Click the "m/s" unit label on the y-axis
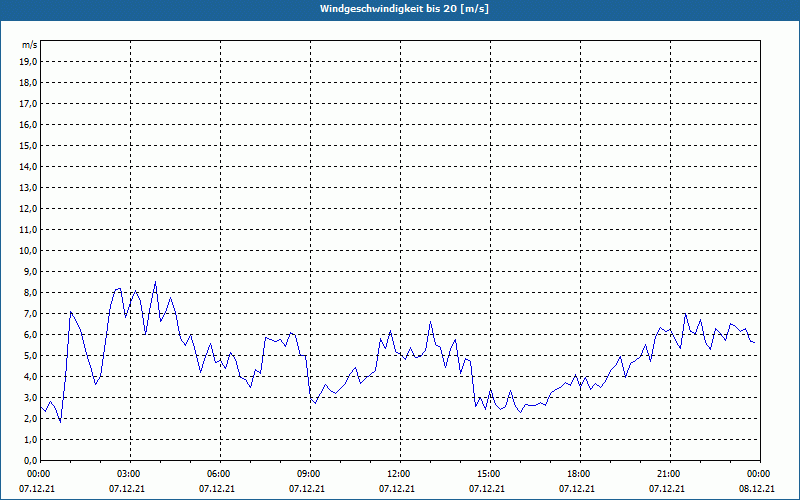Viewport: 800px width, 500px height. pyautogui.click(x=30, y=45)
